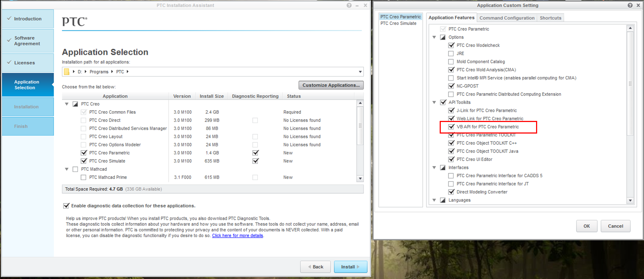This screenshot has width=644, height=279.
Task: Enable Mold Component Catalog option
Action: pyautogui.click(x=451, y=62)
